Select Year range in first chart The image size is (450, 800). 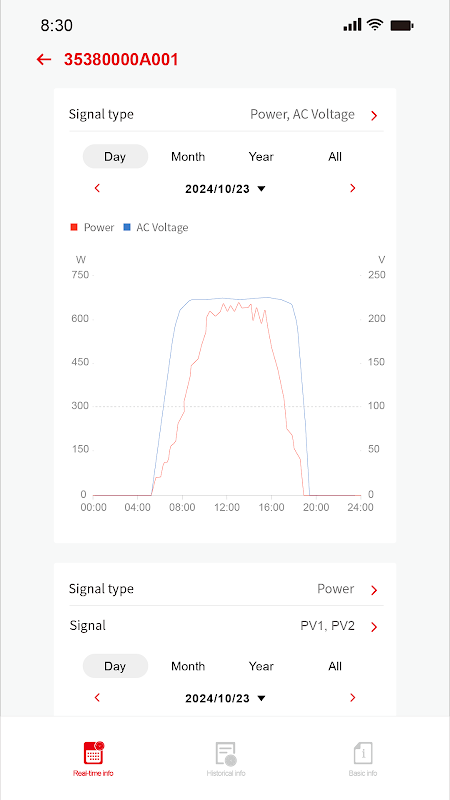[261, 156]
